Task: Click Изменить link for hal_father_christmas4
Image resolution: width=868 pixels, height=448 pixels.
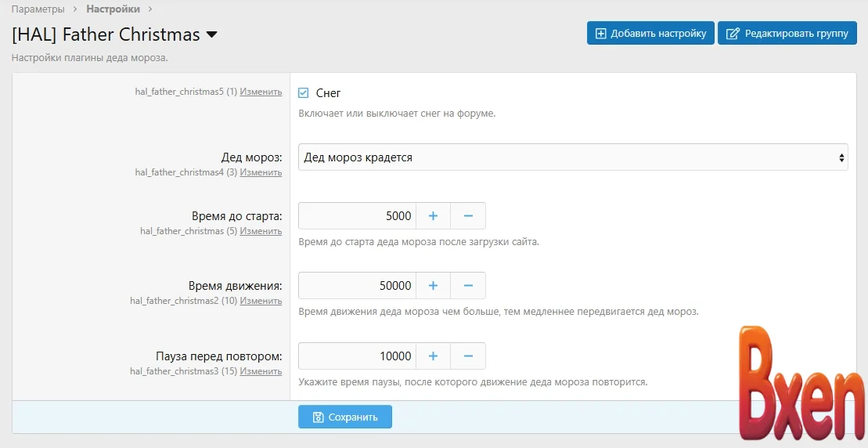Action: (261, 172)
